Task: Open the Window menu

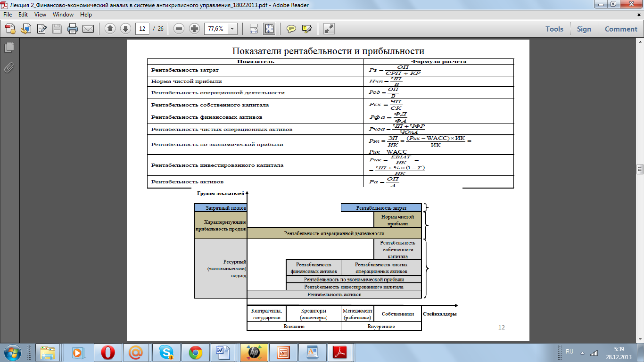Action: (x=63, y=15)
